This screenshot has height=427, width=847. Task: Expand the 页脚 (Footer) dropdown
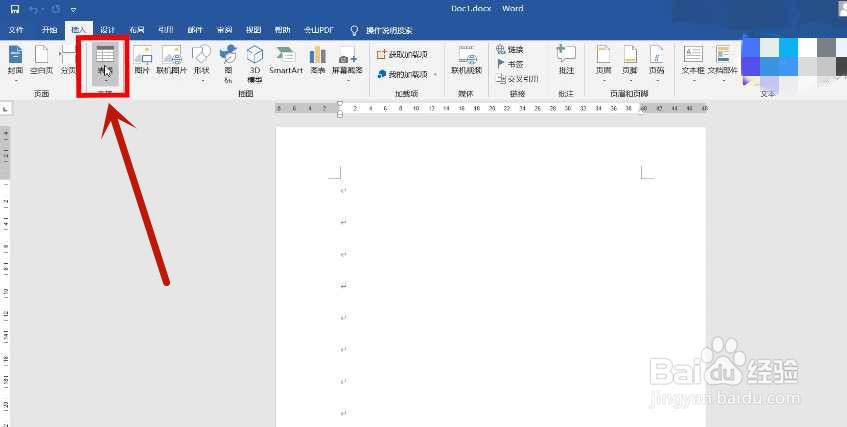pyautogui.click(x=630, y=81)
